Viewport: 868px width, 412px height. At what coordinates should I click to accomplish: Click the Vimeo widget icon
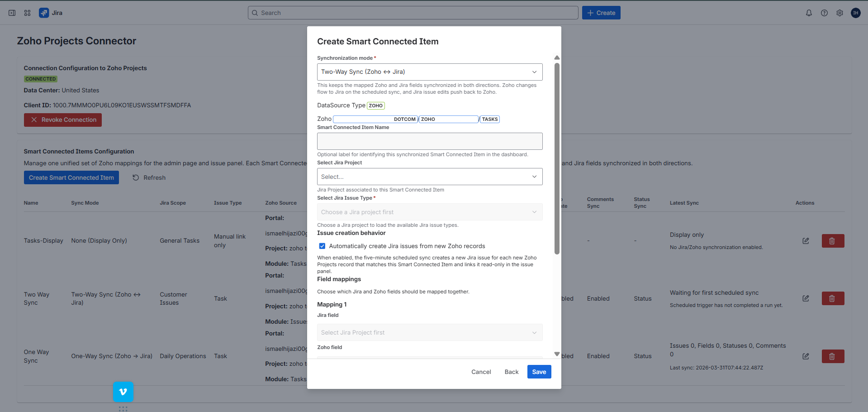(x=123, y=392)
